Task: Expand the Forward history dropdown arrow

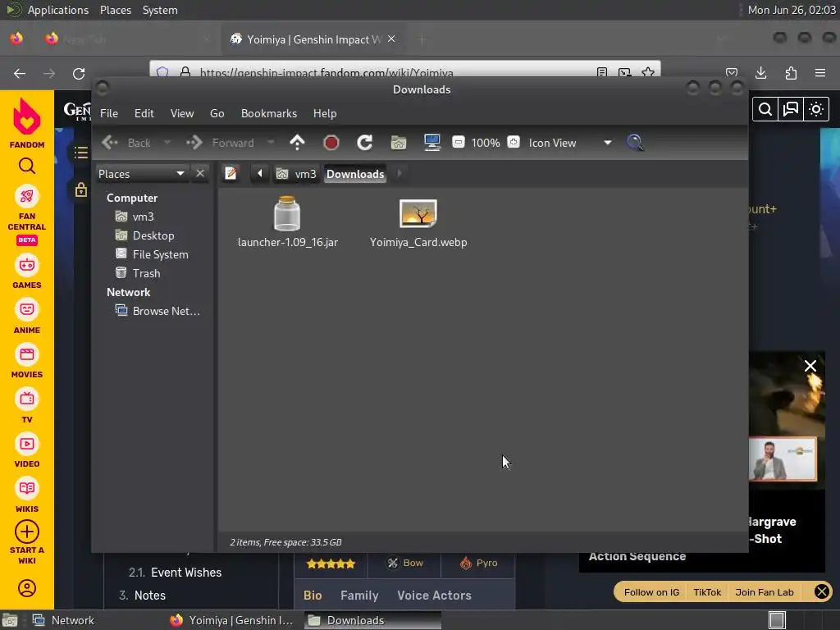Action: tap(271, 143)
